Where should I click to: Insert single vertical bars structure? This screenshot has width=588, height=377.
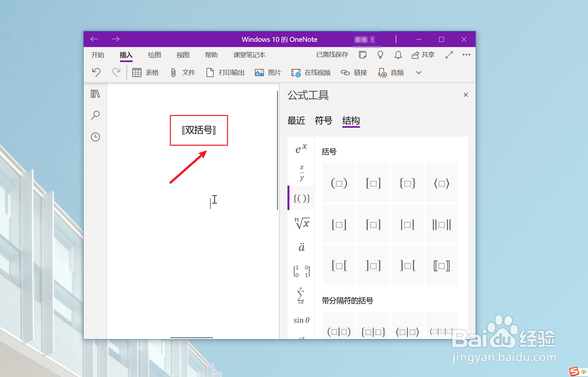[408, 224]
